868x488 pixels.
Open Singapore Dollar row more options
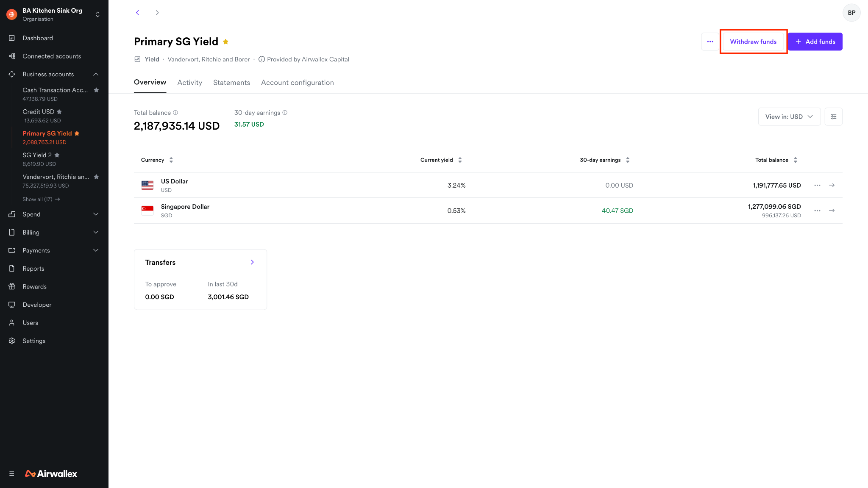click(x=817, y=211)
